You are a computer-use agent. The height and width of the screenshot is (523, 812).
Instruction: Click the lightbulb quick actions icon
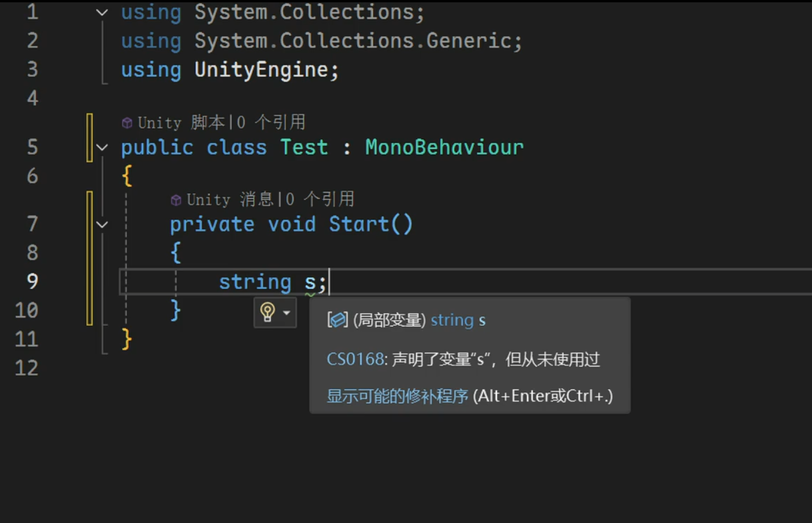tap(268, 312)
